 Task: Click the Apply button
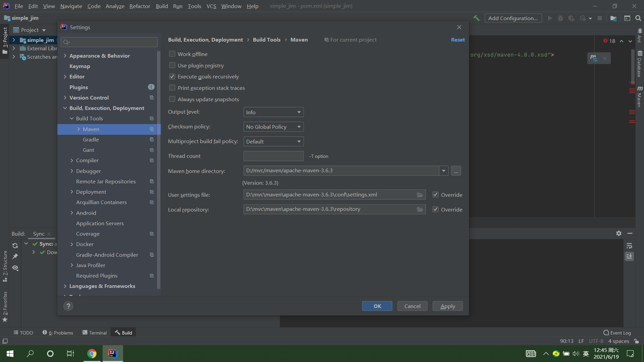(x=447, y=306)
